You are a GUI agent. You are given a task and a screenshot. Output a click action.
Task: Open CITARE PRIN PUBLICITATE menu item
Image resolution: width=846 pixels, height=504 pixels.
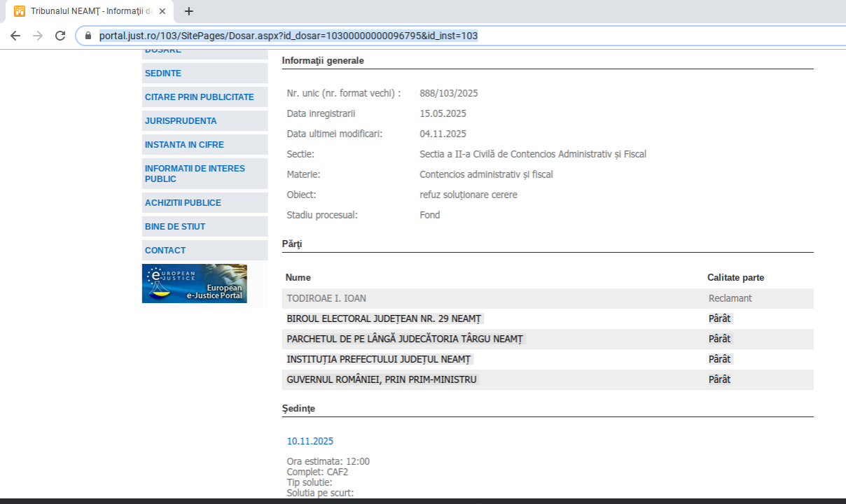coord(200,97)
